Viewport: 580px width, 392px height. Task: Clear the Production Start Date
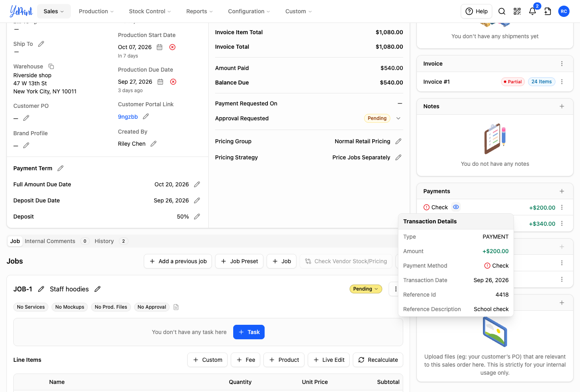coord(172,47)
